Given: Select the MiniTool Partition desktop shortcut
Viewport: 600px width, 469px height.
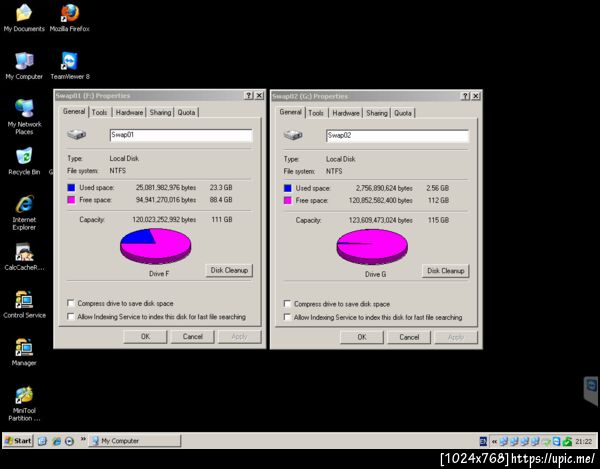Looking at the screenshot, I should 24,404.
